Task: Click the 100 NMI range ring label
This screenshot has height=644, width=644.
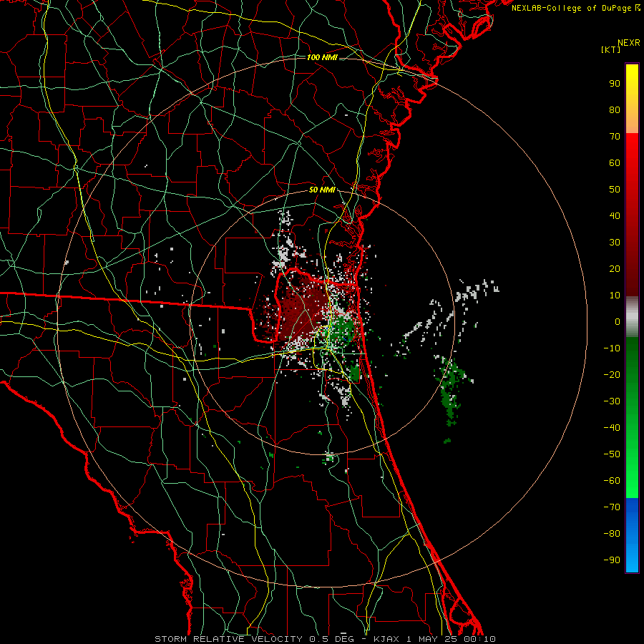Action: (x=321, y=57)
